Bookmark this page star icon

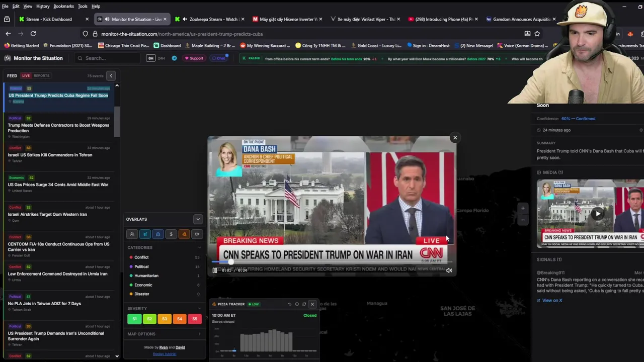pos(537,34)
